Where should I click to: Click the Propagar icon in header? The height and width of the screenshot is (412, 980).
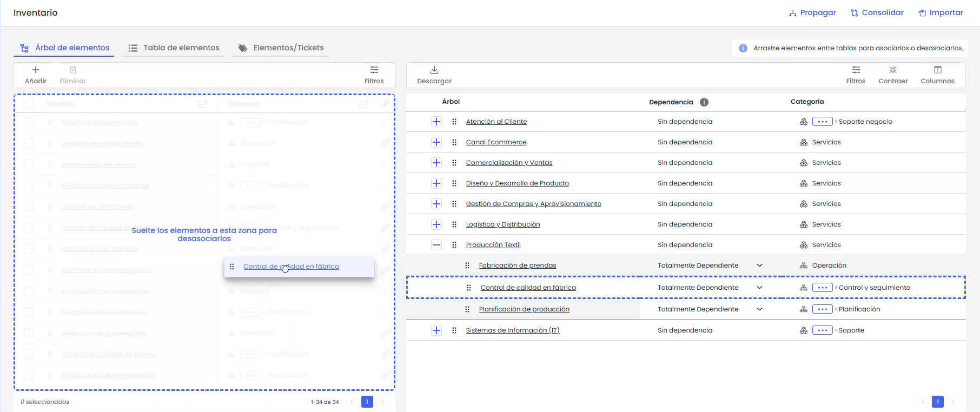click(x=793, y=13)
